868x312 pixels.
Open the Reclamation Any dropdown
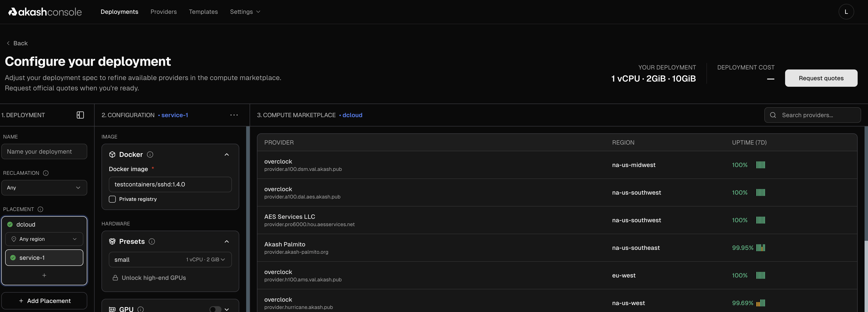tap(44, 188)
